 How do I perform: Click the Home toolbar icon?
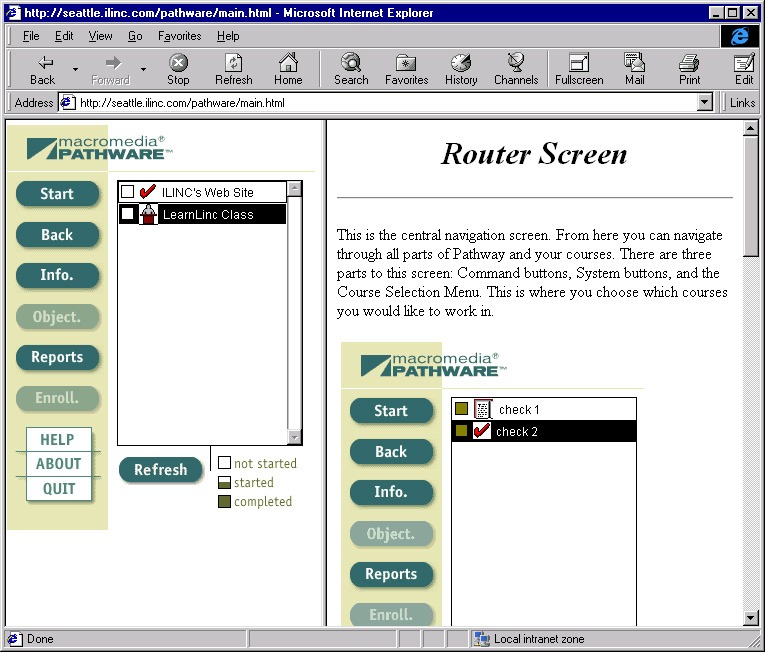[x=288, y=62]
